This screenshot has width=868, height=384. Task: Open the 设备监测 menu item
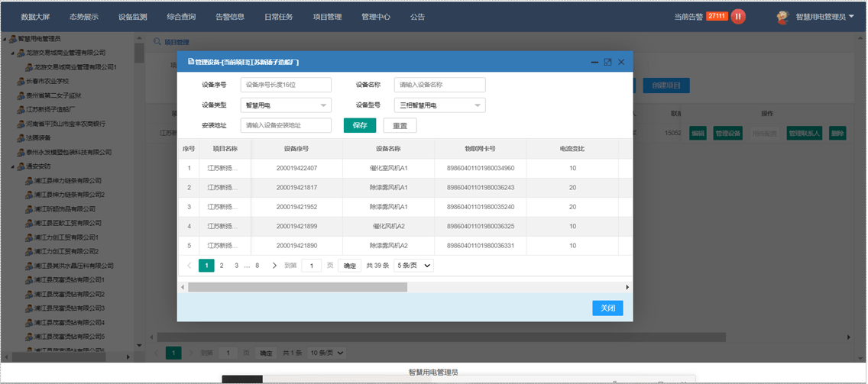pyautogui.click(x=133, y=17)
